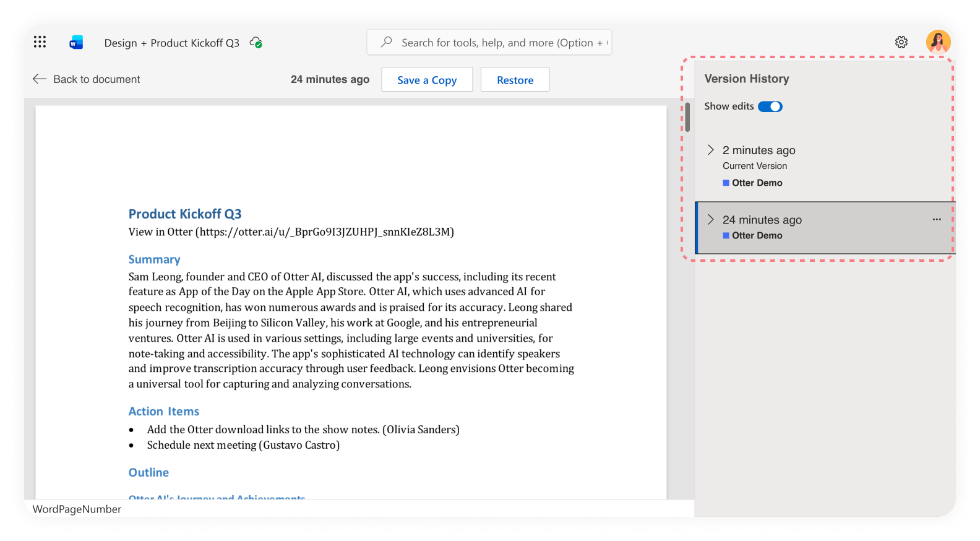
Task: Click Otter Demo under 2 minutes ago
Action: (757, 183)
